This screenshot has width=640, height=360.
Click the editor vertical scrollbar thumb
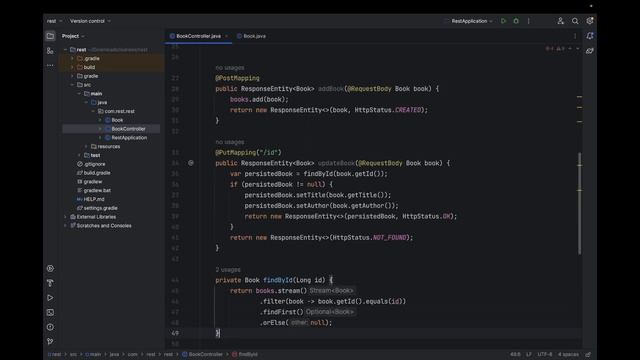pyautogui.click(x=580, y=204)
